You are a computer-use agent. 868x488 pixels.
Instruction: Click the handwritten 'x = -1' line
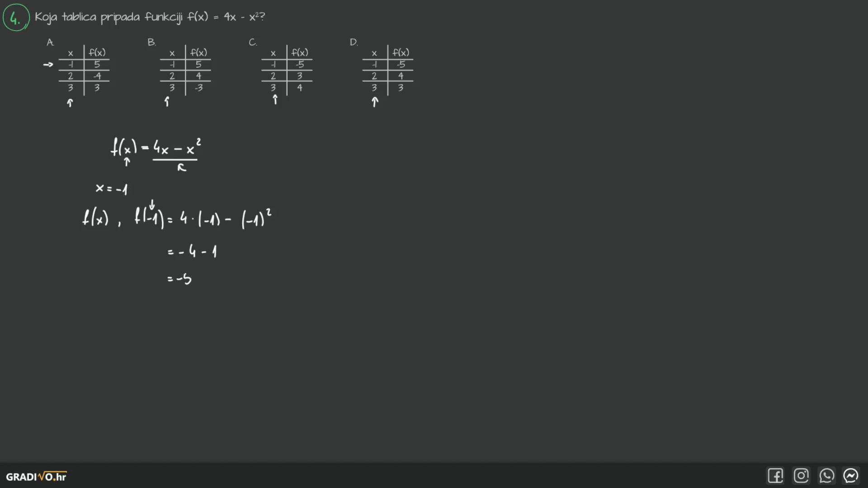[112, 188]
